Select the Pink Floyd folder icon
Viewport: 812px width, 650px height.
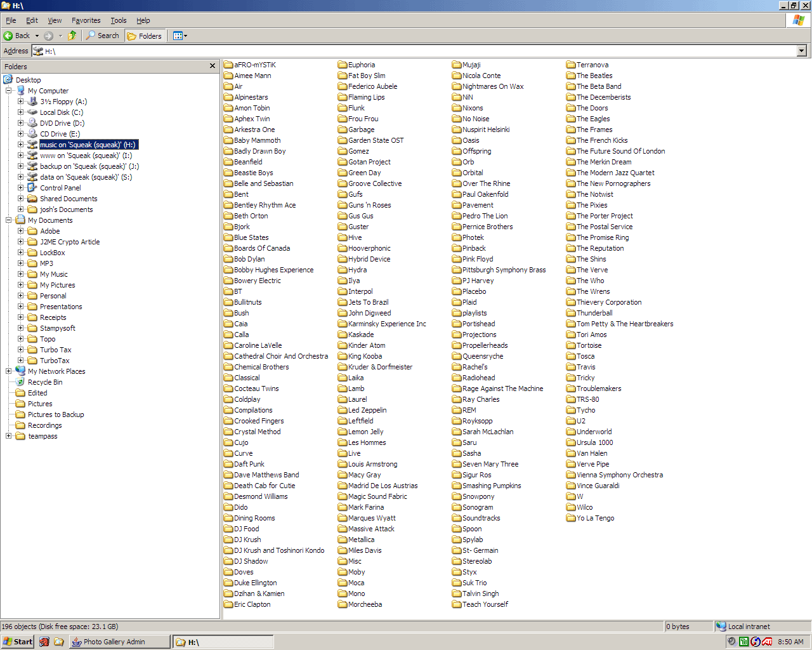457,259
